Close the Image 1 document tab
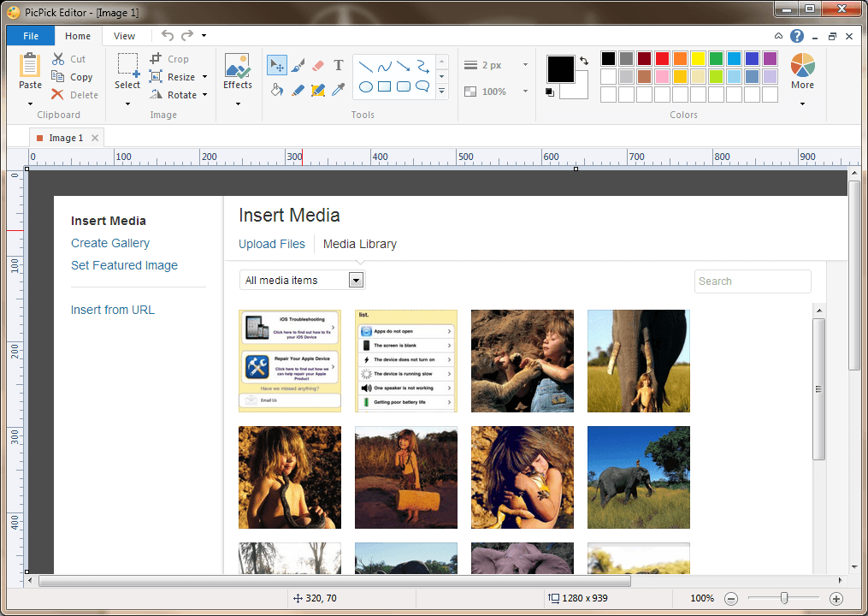The width and height of the screenshot is (868, 616). 95,138
